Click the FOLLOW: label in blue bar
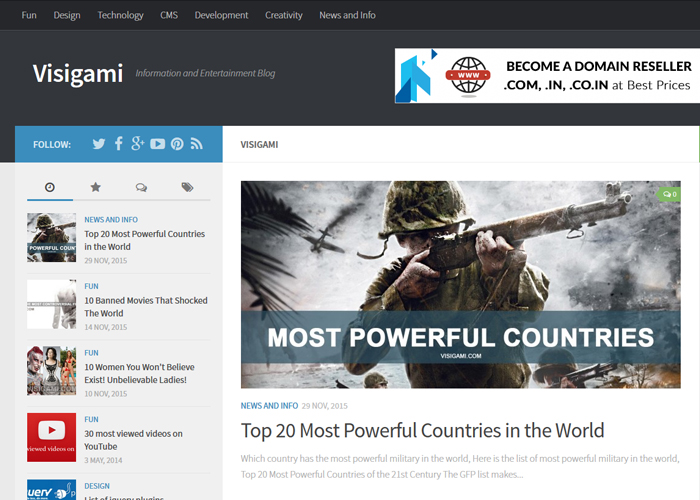700x500 pixels. (x=52, y=145)
